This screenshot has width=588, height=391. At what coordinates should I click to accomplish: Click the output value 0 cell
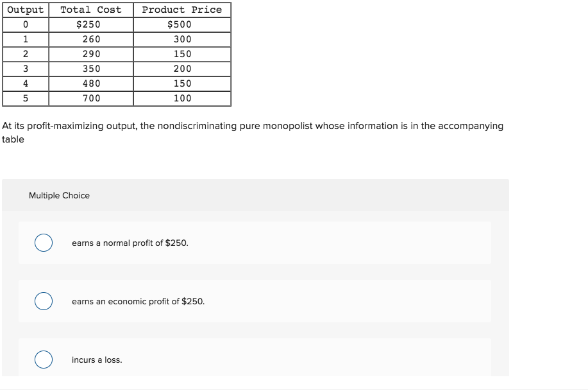[x=25, y=24]
